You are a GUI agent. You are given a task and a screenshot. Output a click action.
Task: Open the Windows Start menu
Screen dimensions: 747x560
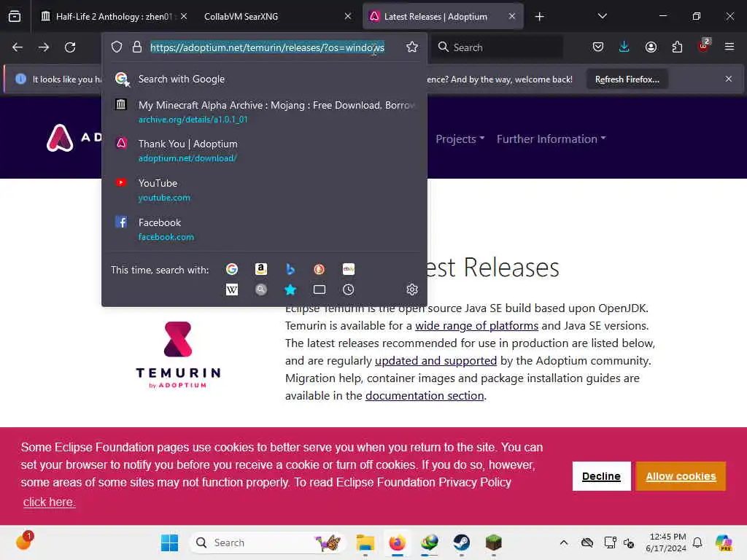click(169, 542)
